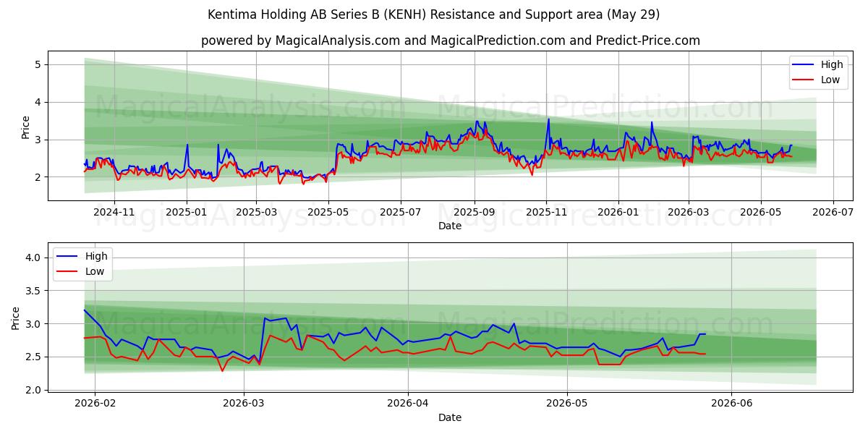Click the 2026-06 tick label on bottom chart
The image size is (868, 434).
pos(732,405)
